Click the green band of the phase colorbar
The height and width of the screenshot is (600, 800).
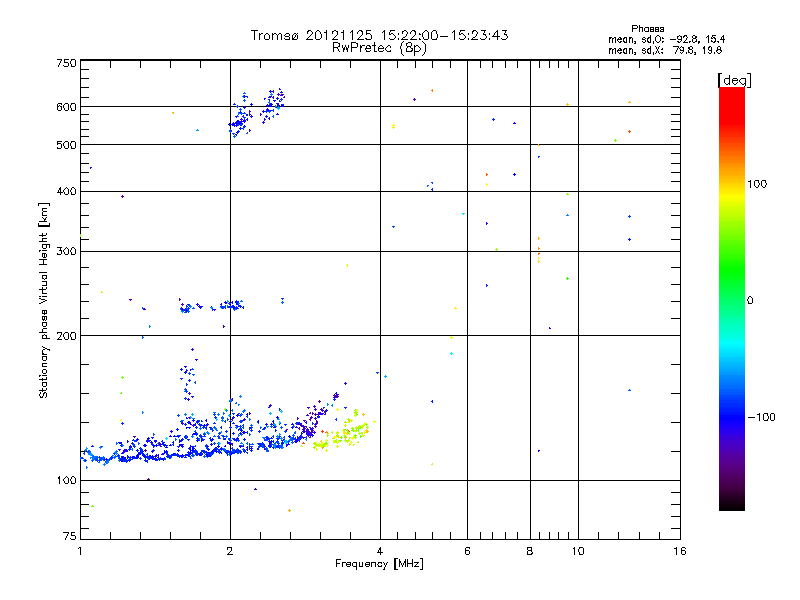(x=732, y=270)
